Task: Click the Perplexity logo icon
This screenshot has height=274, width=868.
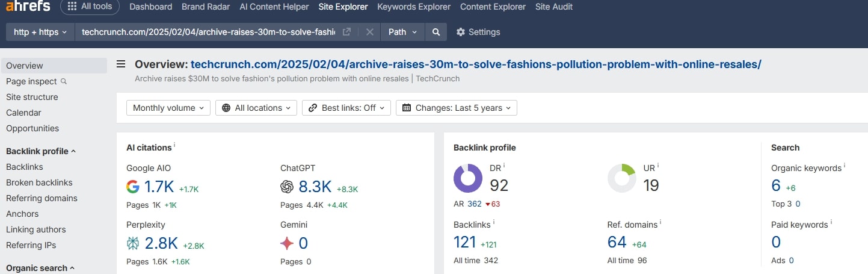Action: [133, 243]
